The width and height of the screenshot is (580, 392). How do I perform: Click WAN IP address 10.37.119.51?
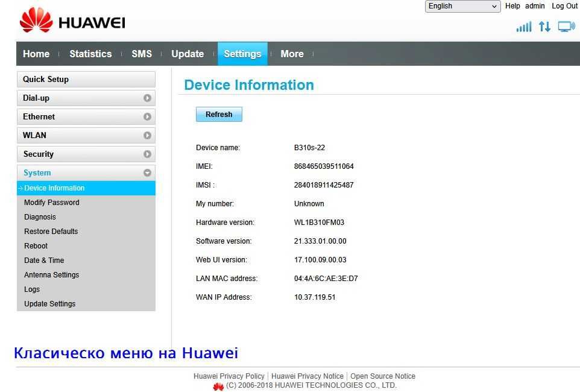[314, 297]
